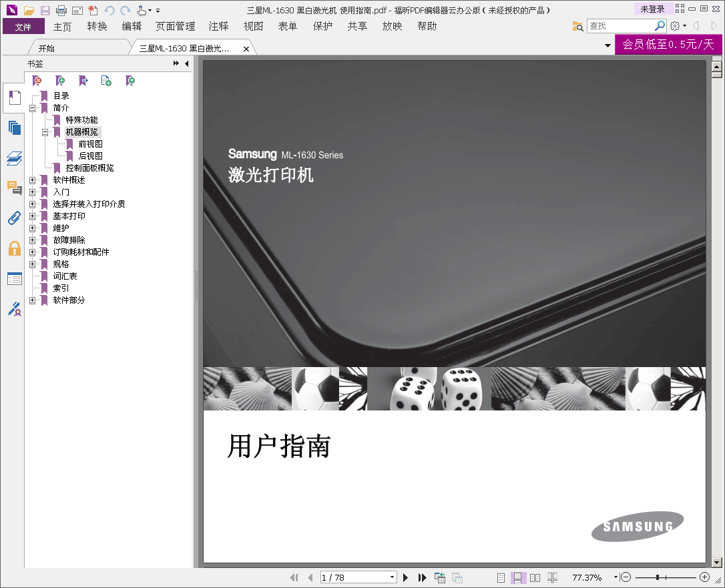The image size is (725, 588).
Task: Open the document tab list dropdown arrow
Action: tap(608, 46)
